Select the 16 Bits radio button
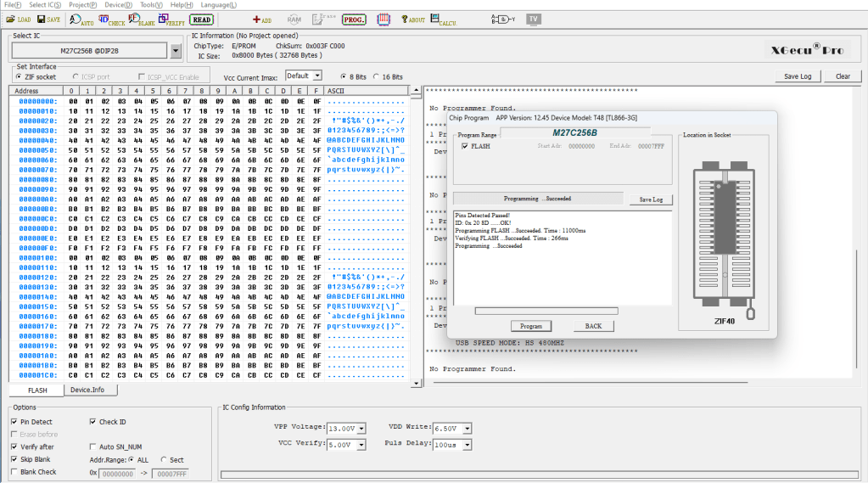The image size is (868, 483). click(375, 76)
